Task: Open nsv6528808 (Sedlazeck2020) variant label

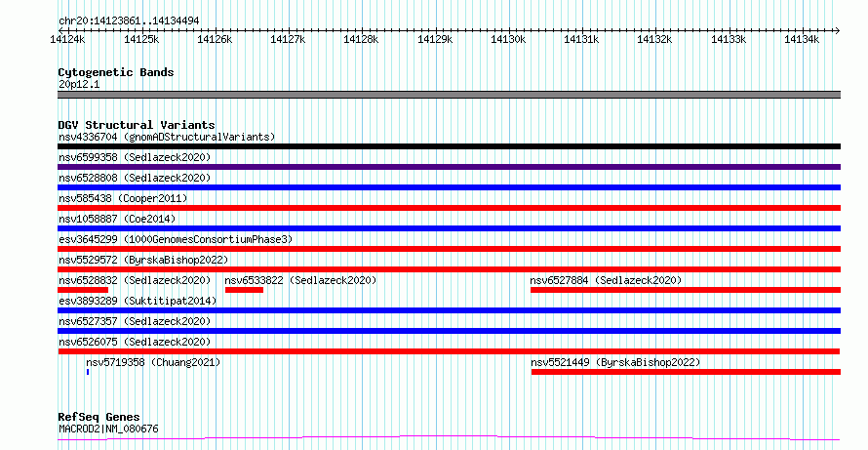Action: coord(135,178)
